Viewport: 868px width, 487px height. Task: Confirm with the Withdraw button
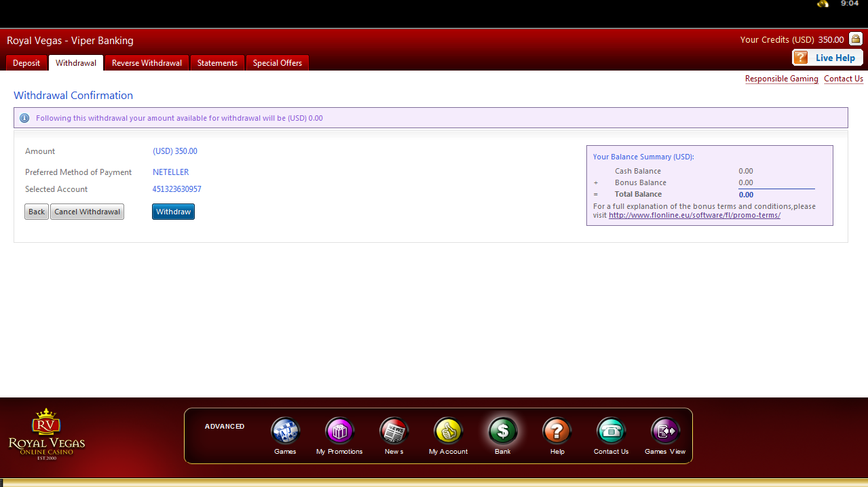click(173, 212)
